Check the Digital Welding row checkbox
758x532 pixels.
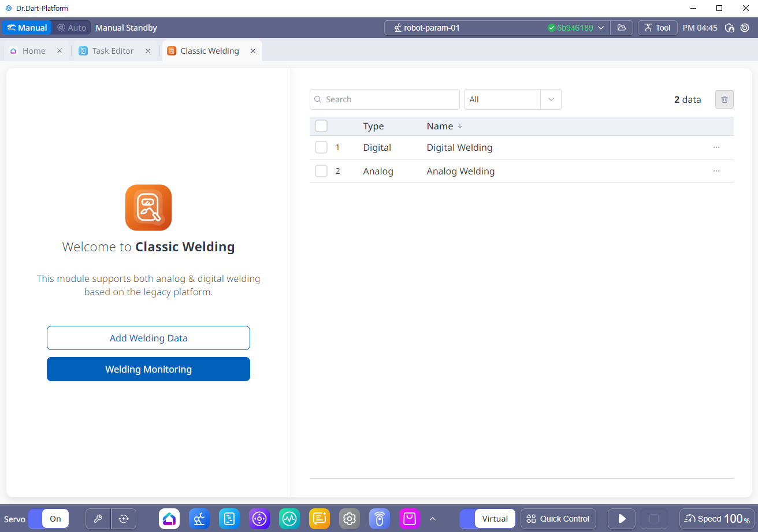click(321, 148)
